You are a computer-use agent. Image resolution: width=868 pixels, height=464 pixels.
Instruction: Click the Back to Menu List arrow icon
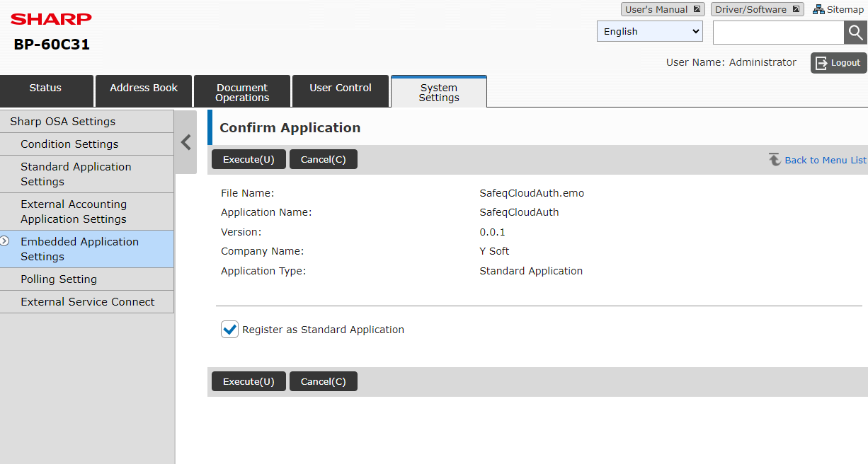(x=775, y=160)
